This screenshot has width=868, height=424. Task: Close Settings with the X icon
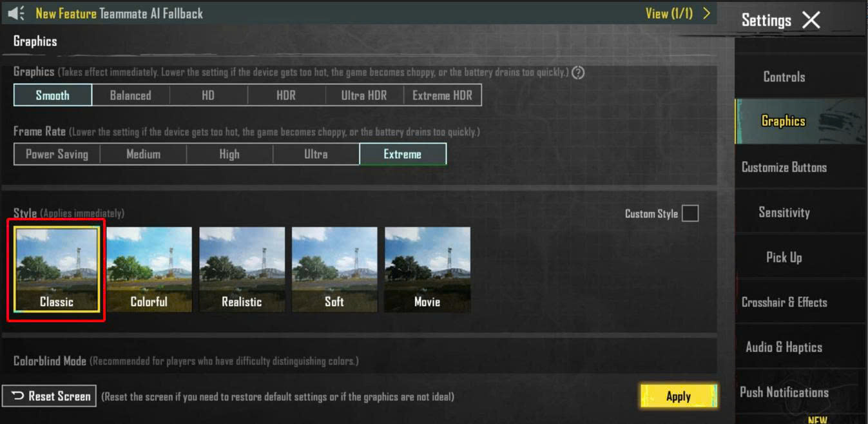tap(811, 20)
